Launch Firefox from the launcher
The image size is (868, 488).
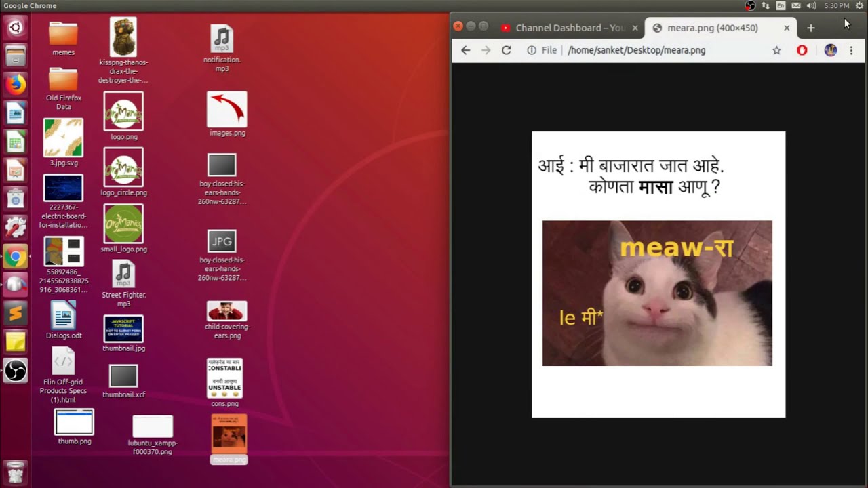click(16, 84)
